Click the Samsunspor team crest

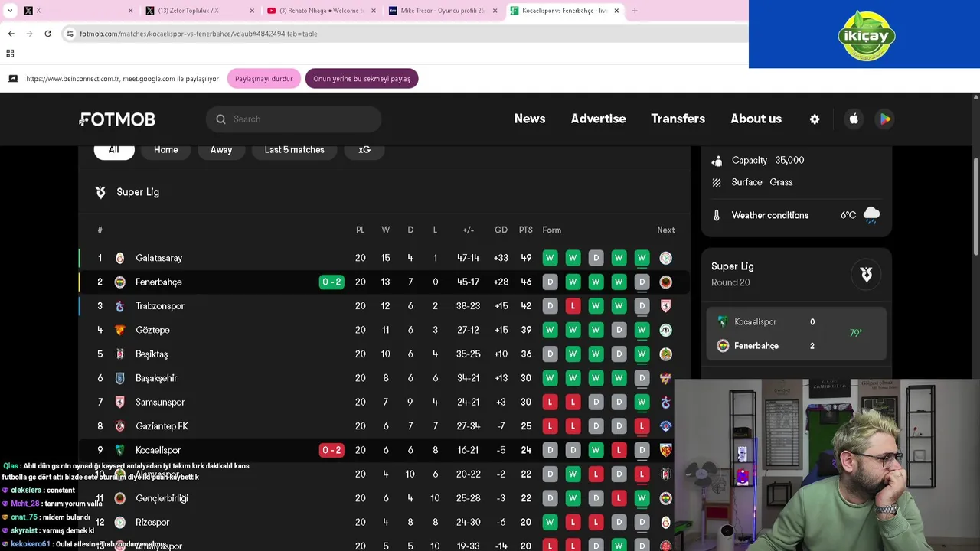coord(119,402)
